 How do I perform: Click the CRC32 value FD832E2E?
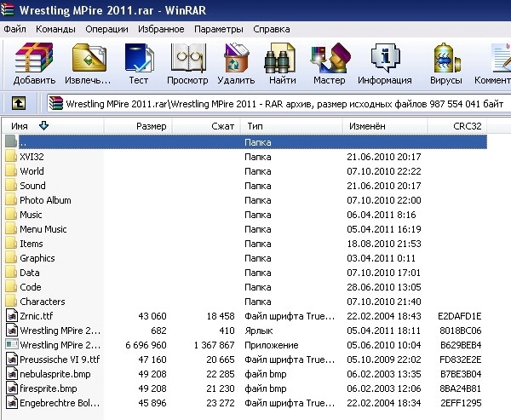point(461,360)
